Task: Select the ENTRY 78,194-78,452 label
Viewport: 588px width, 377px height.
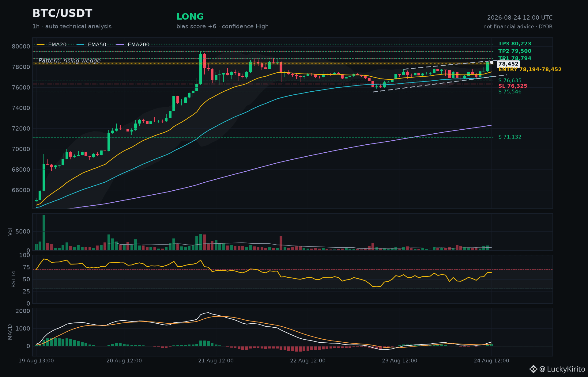Action: 530,70
